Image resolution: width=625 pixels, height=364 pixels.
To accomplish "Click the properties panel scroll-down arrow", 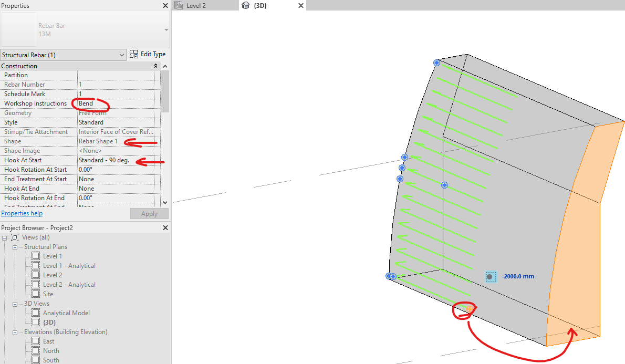I will coord(165,202).
